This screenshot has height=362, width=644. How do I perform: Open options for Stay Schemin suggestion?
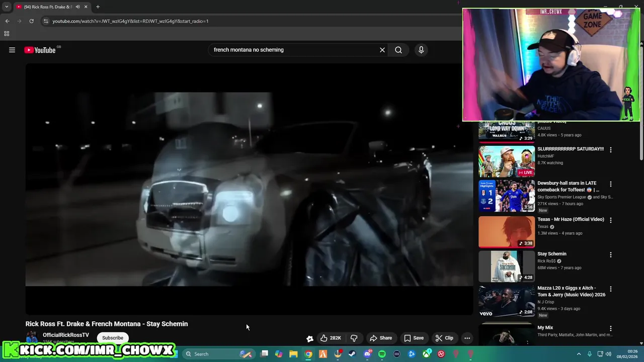pos(611,254)
